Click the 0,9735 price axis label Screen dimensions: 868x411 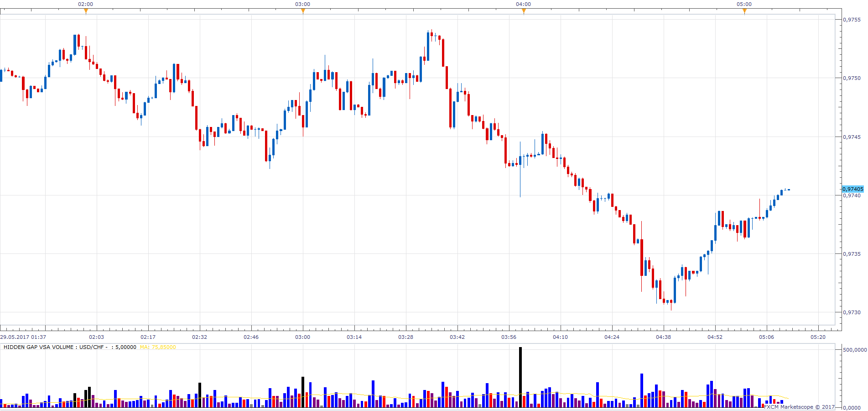tap(852, 254)
